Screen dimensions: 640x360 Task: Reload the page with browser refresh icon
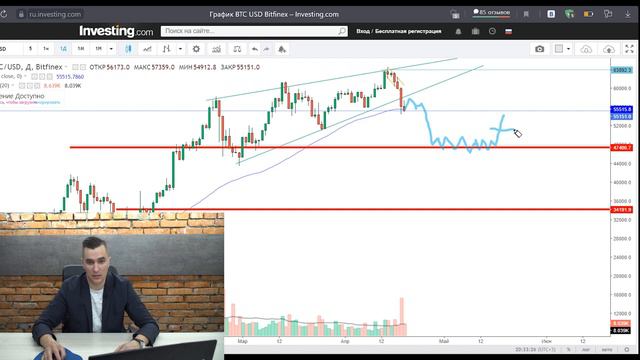[x=4, y=14]
